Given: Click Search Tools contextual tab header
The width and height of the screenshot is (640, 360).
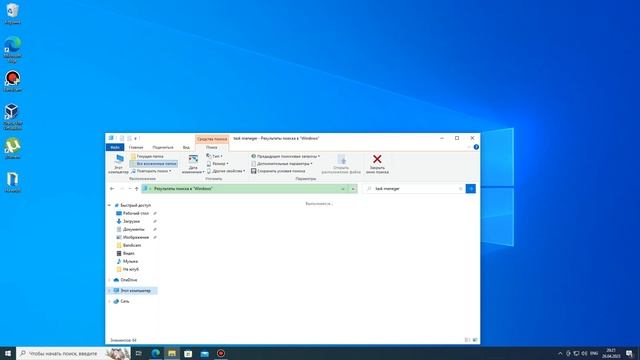Looking at the screenshot, I should tap(212, 139).
